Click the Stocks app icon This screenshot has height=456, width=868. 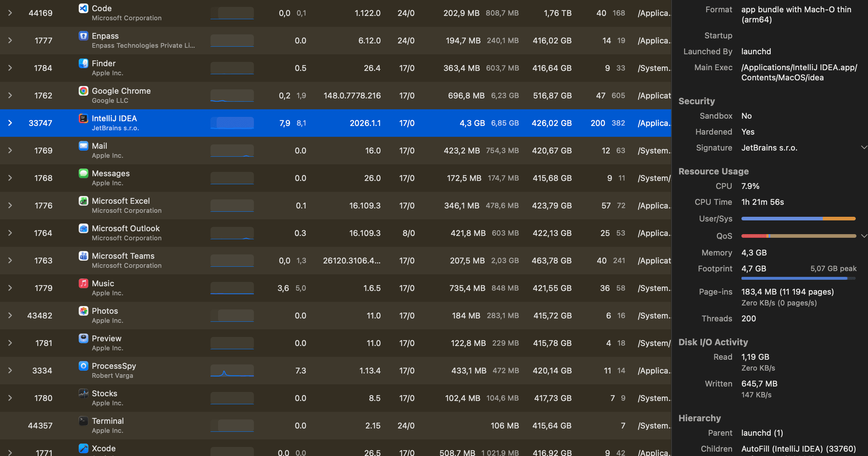(x=84, y=393)
